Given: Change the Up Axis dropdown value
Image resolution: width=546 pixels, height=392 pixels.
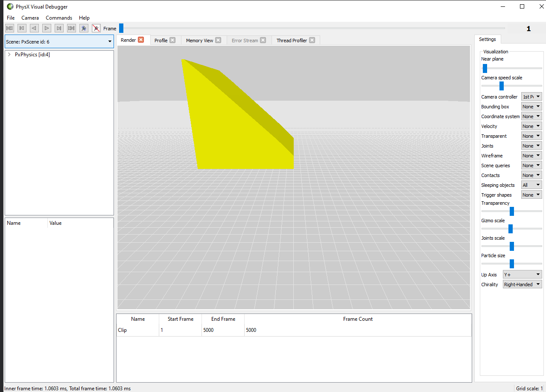Looking at the screenshot, I should pyautogui.click(x=522, y=274).
